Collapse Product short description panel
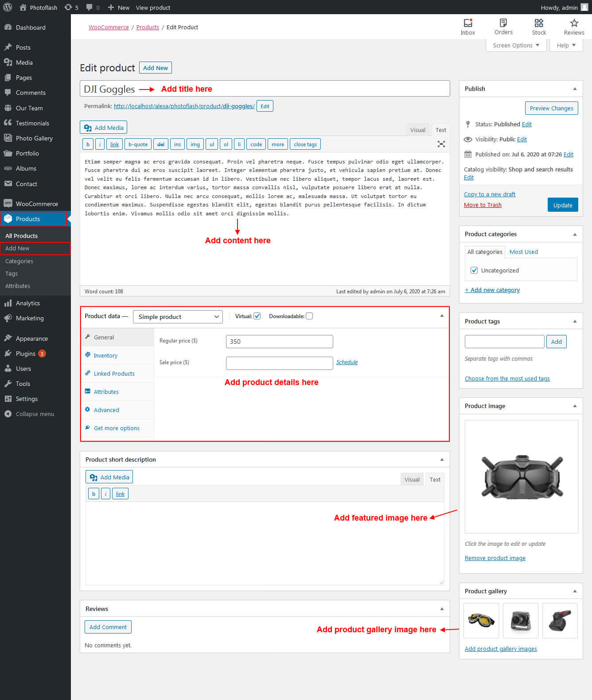The image size is (592, 700). [442, 459]
